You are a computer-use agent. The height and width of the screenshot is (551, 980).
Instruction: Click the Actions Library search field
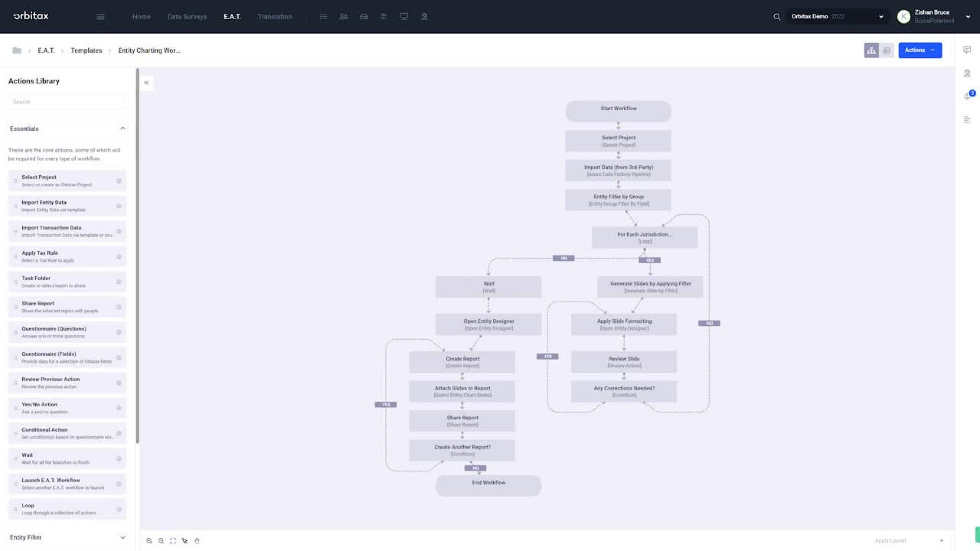click(66, 101)
